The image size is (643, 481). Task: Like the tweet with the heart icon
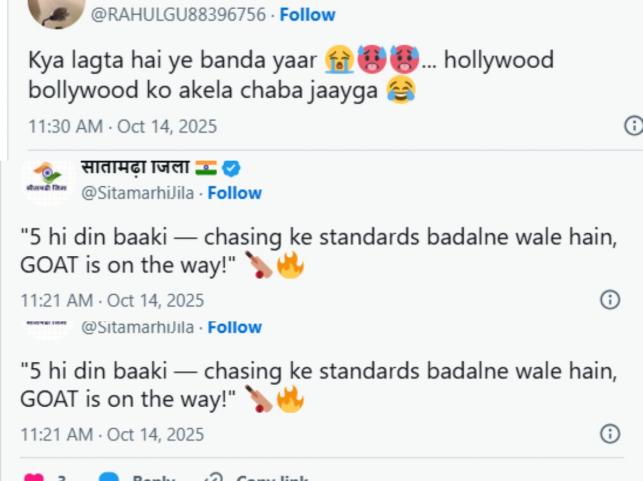click(x=33, y=478)
